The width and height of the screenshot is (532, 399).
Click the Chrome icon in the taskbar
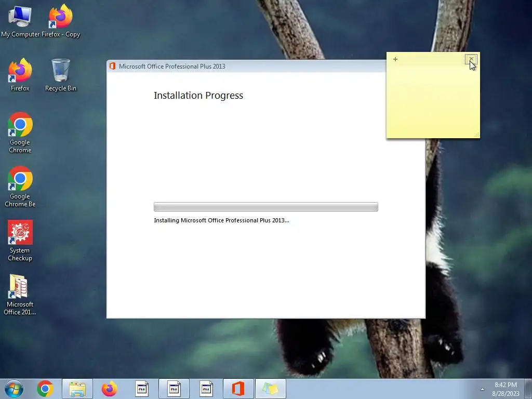coord(45,389)
